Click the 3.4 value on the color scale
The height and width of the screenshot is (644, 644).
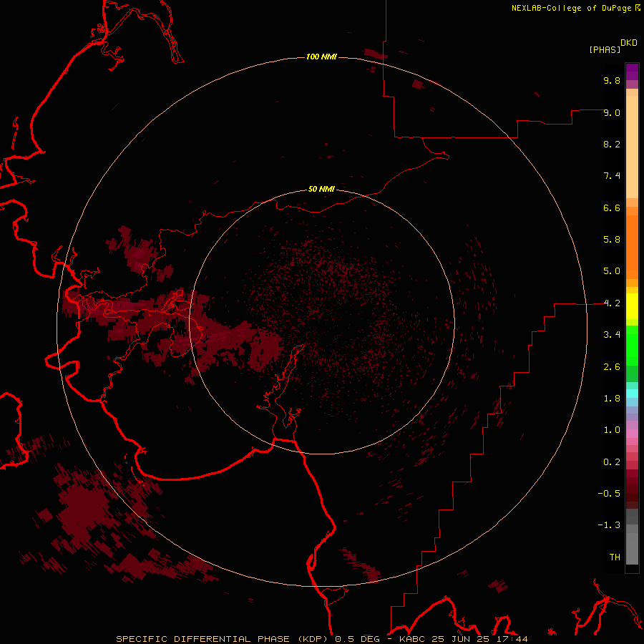(612, 334)
